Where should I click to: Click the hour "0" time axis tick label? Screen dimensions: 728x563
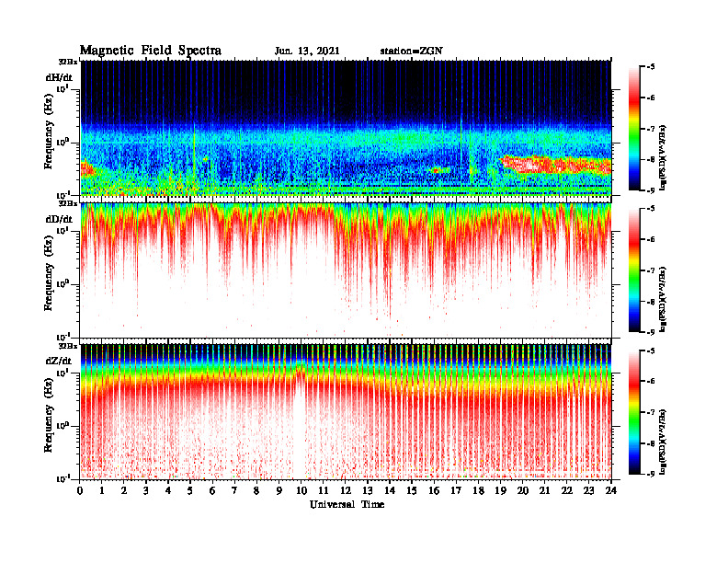80,491
